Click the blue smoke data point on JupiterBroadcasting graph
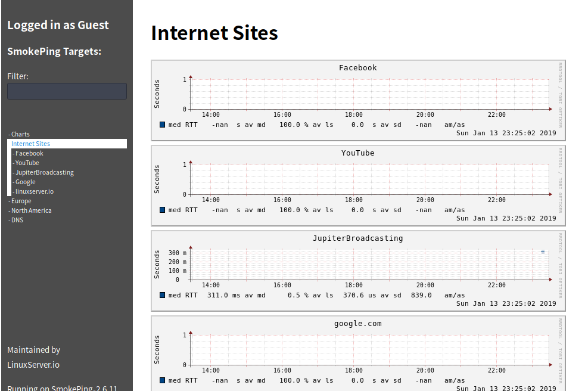The image size is (588, 391). (x=542, y=252)
